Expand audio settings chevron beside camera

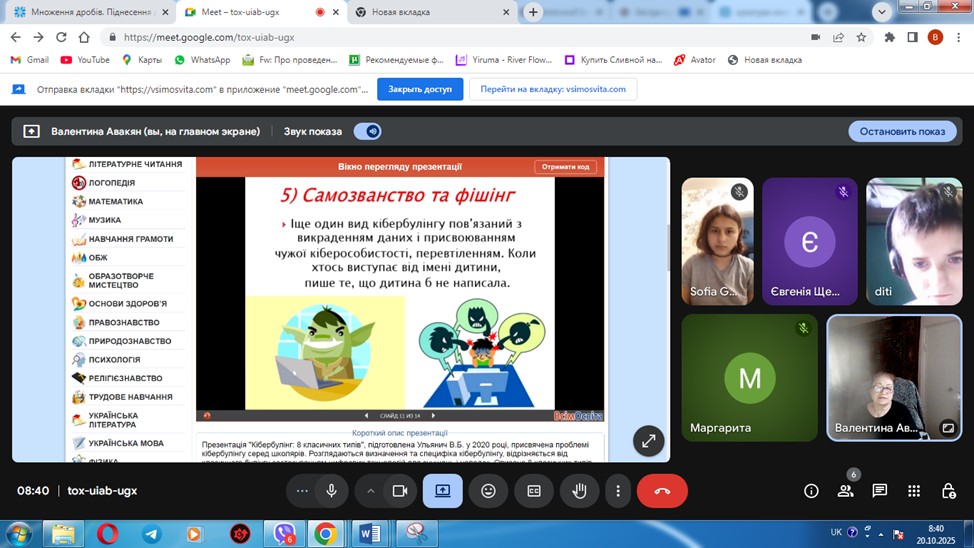tap(371, 491)
